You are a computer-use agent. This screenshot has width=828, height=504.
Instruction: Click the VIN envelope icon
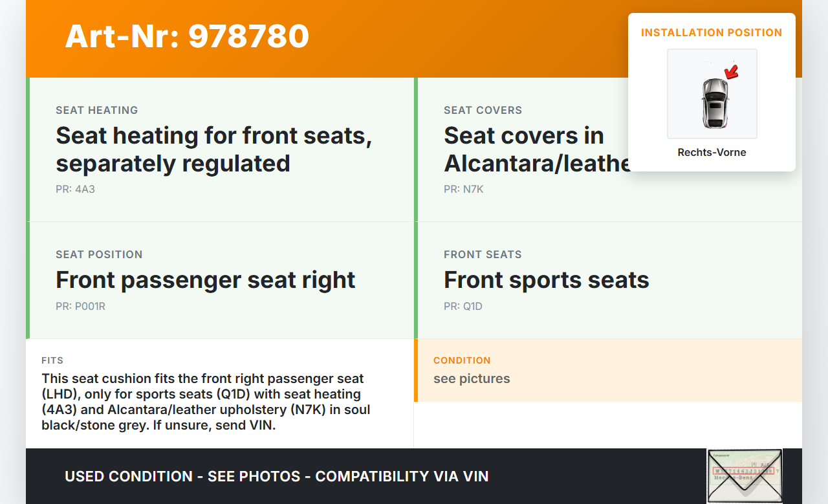745,476
